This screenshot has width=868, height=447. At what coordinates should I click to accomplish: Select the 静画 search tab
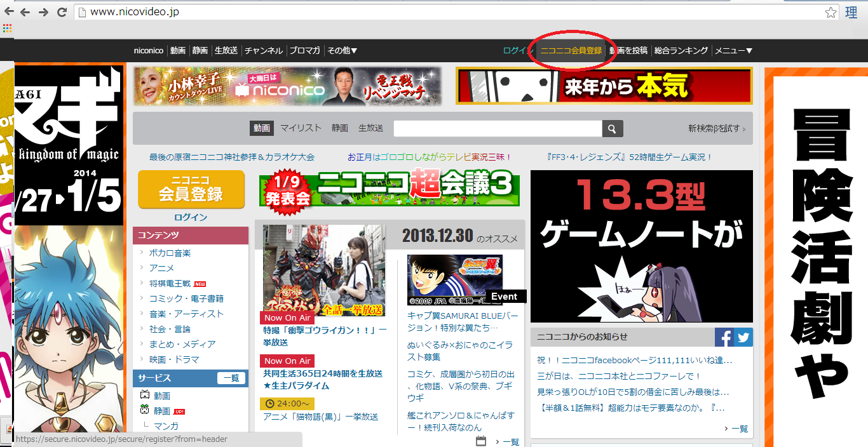[x=340, y=128]
